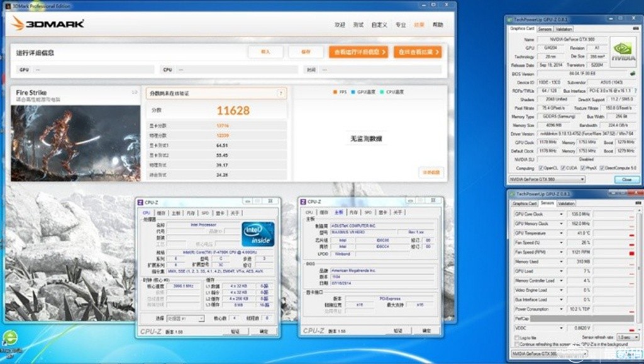
Task: Open the 自定义 tab in 3DMark
Action: point(379,25)
